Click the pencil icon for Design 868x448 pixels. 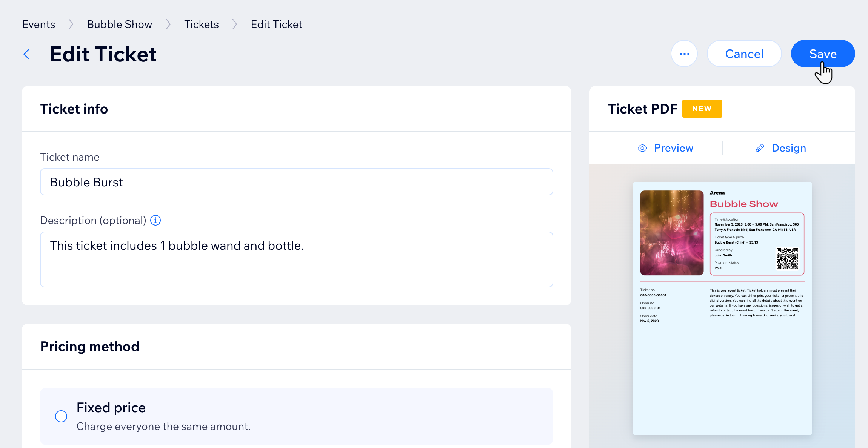tap(760, 148)
